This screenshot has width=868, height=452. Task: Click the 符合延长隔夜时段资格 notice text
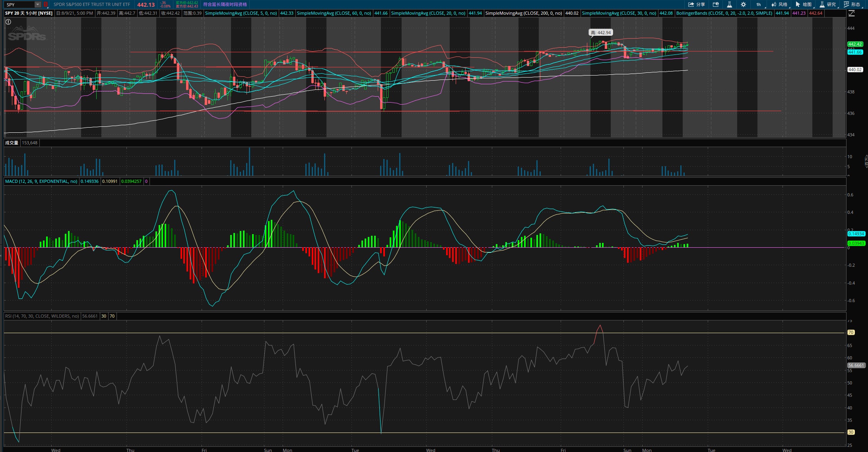[x=225, y=5]
